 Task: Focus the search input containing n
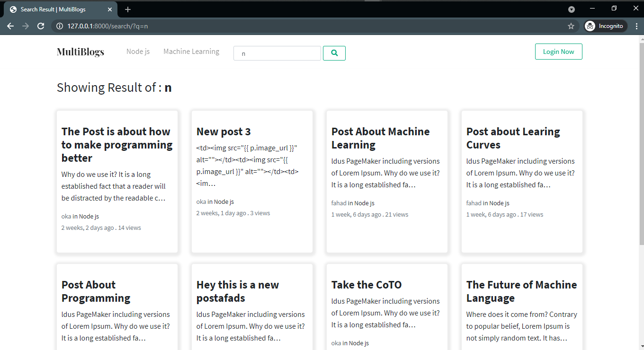coord(277,53)
